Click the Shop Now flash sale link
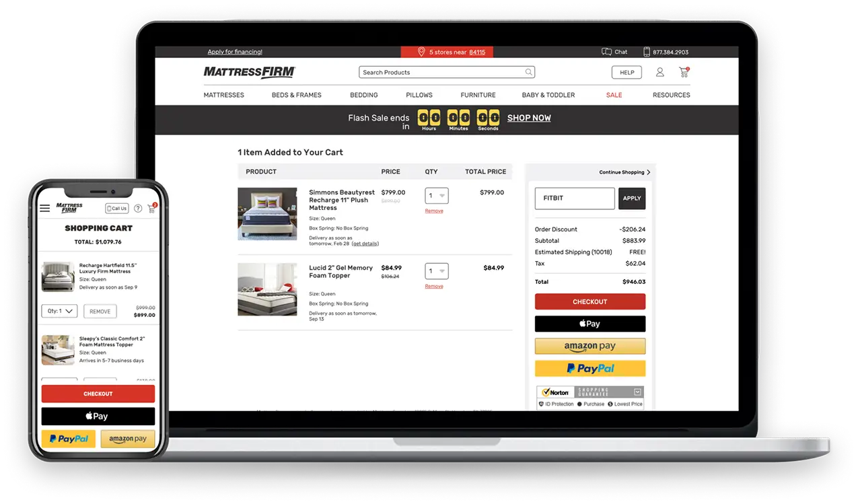Screen dimensions: 860x504 click(529, 118)
